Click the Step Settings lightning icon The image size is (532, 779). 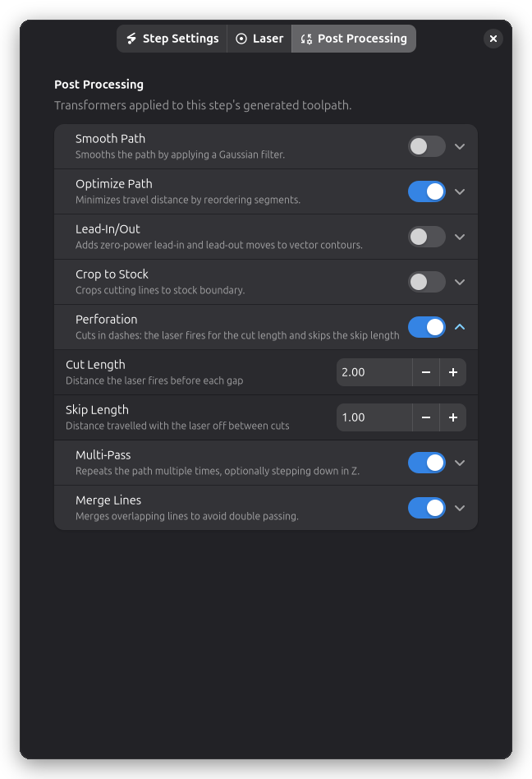pyautogui.click(x=131, y=39)
